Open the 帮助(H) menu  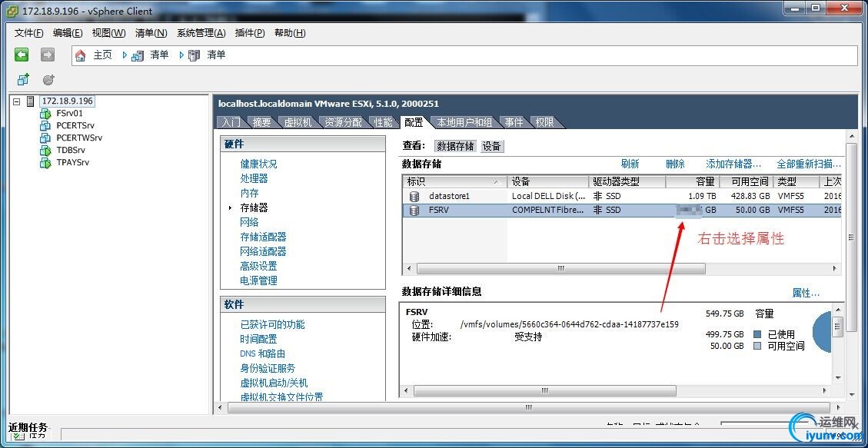pyautogui.click(x=290, y=33)
